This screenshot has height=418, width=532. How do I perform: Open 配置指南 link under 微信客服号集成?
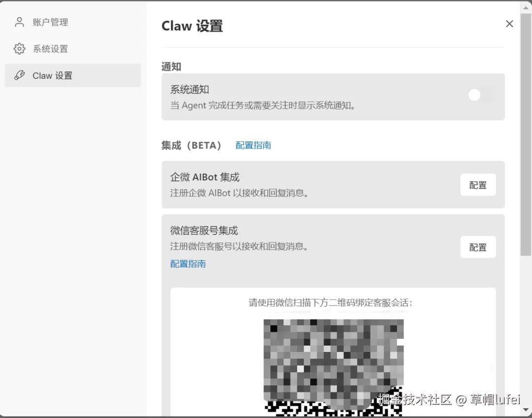point(188,264)
